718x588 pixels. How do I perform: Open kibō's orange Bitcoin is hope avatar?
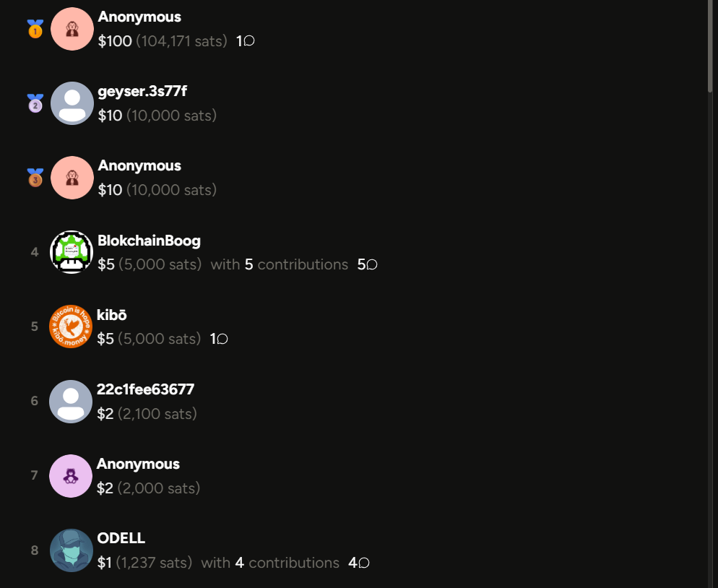click(71, 327)
